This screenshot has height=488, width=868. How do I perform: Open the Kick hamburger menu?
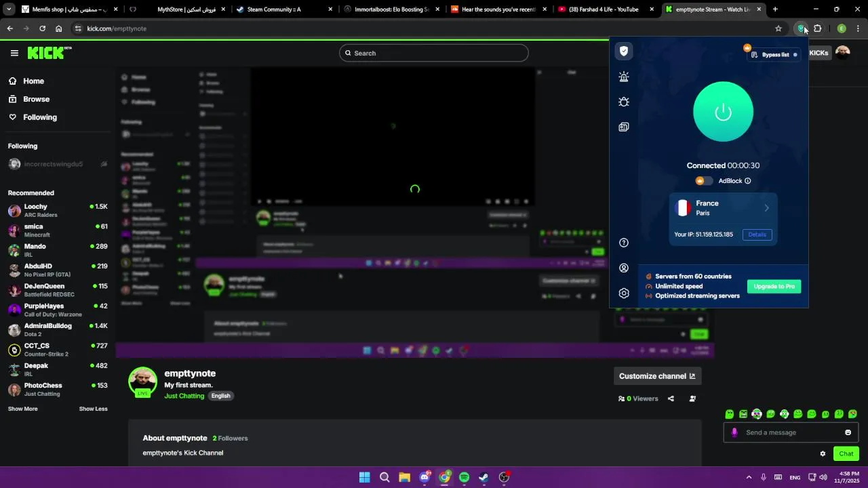14,53
